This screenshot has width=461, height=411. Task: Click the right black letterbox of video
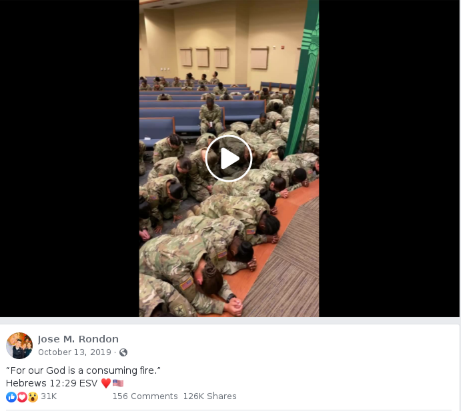tap(389, 158)
